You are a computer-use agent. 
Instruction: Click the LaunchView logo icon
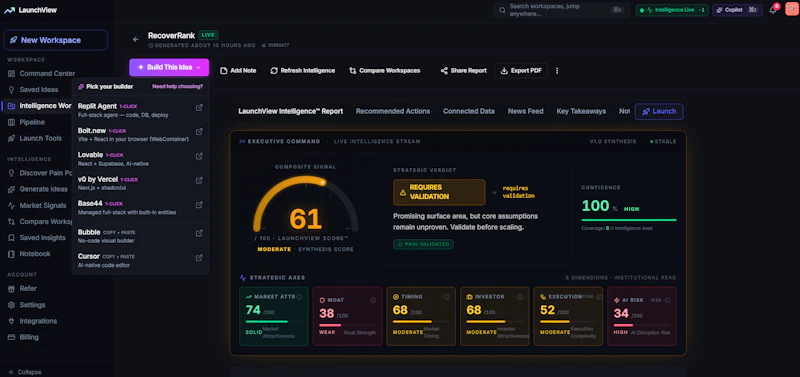pos(9,10)
